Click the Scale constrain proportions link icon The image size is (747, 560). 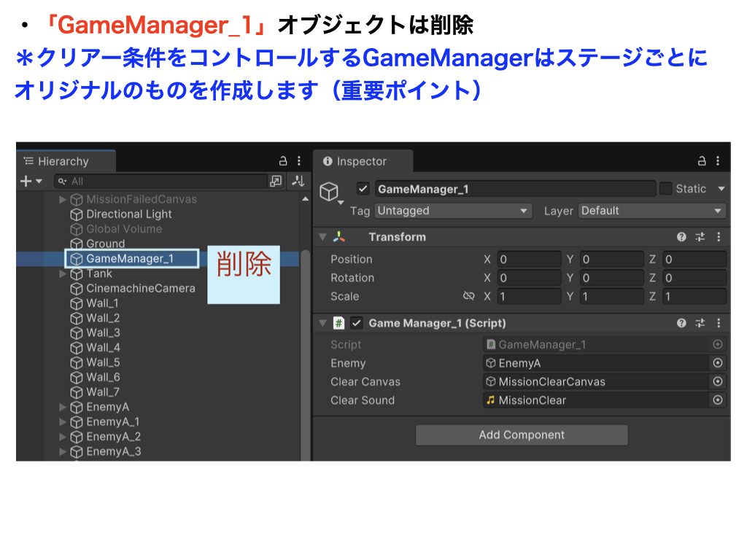coord(468,297)
